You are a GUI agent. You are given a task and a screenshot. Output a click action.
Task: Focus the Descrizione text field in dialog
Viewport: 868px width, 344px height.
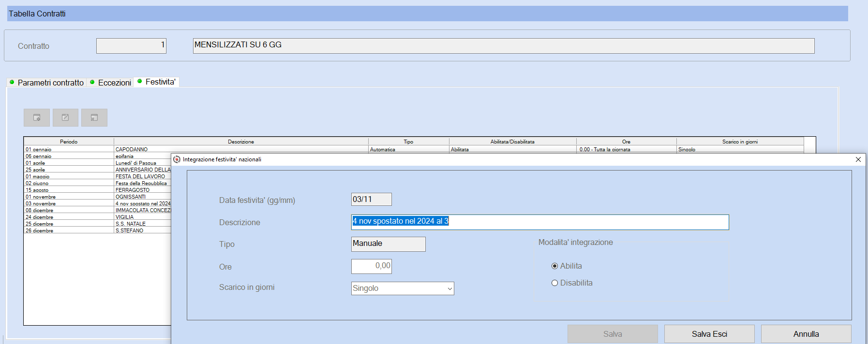tap(540, 222)
